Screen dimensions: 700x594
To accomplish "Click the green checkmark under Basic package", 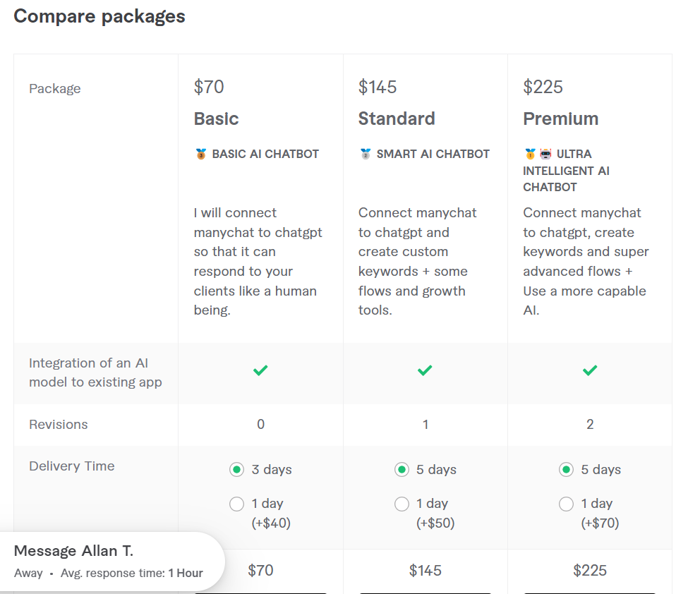I will click(x=260, y=370).
